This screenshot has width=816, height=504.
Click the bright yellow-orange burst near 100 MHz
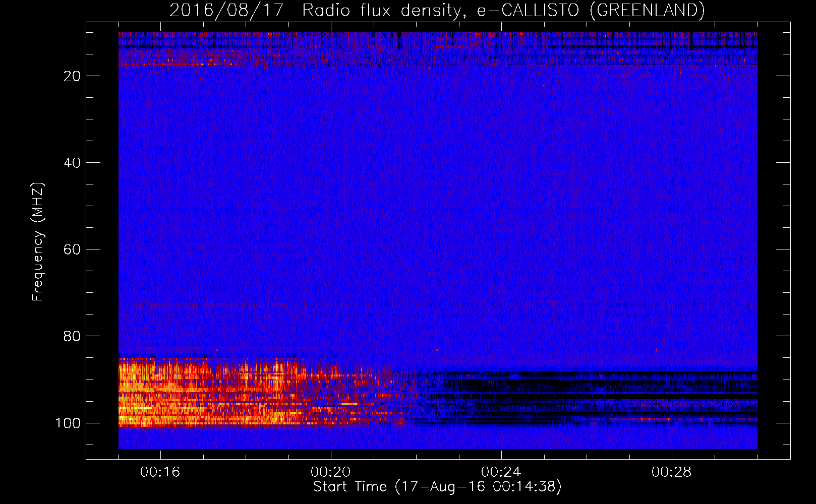click(x=212, y=393)
